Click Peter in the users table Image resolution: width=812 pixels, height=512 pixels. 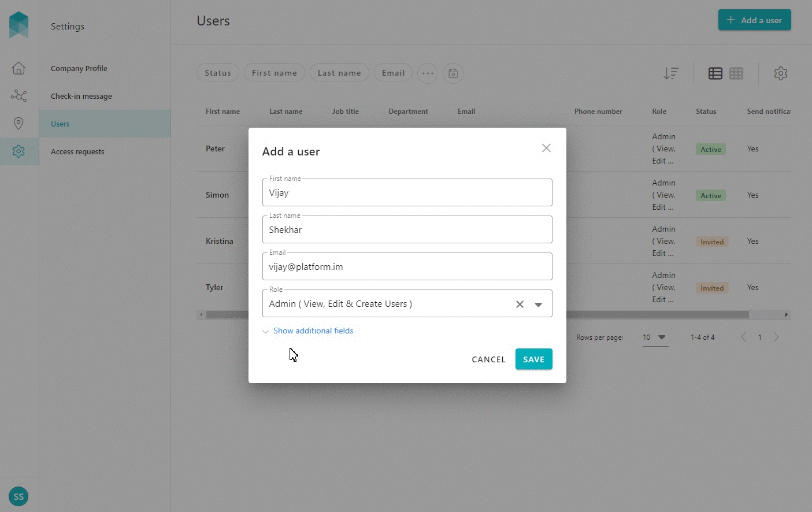(215, 149)
